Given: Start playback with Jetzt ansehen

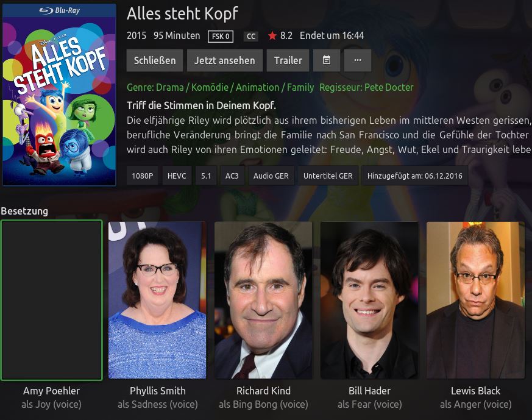Looking at the screenshot, I should 225,60.
